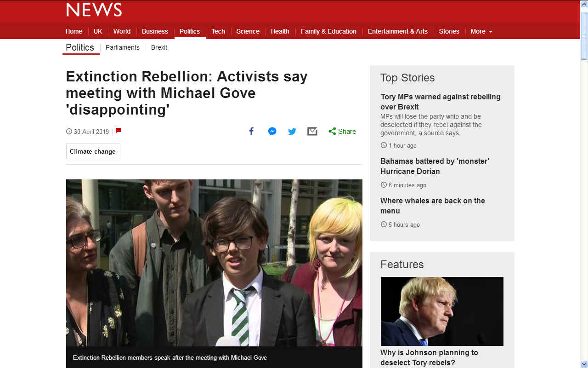Viewport: 588px width, 368px height.
Task: Read Tory MPs warned against rebelling story
Action: (x=440, y=102)
